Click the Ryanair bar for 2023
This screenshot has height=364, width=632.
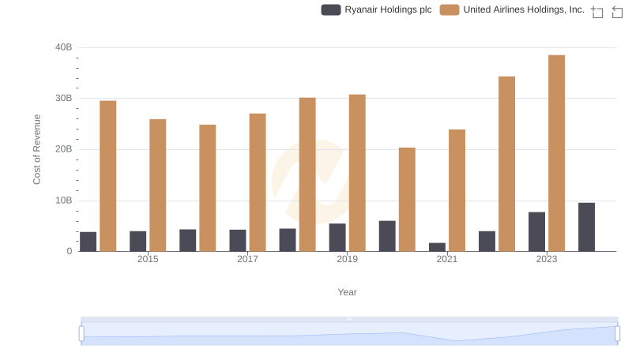pyautogui.click(x=536, y=232)
